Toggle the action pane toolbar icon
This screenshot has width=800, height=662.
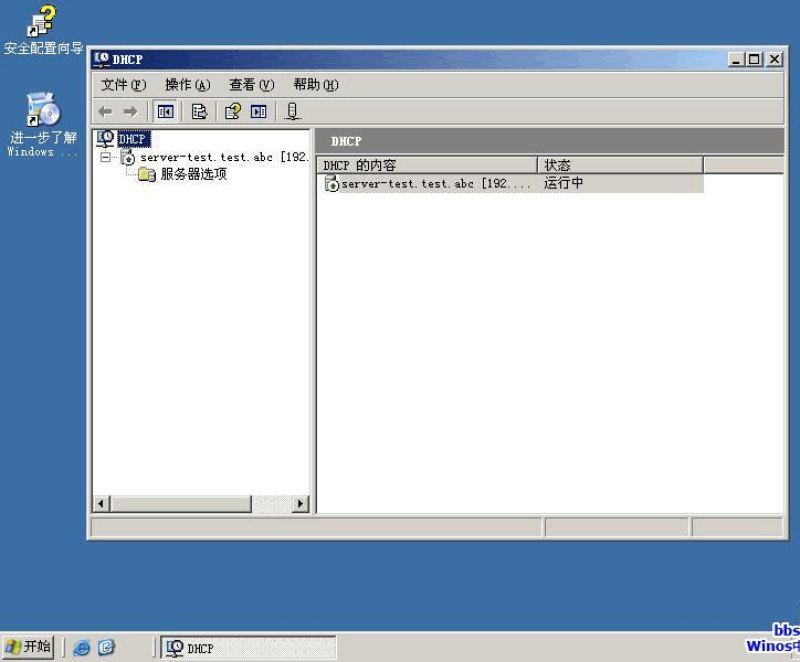(258, 112)
